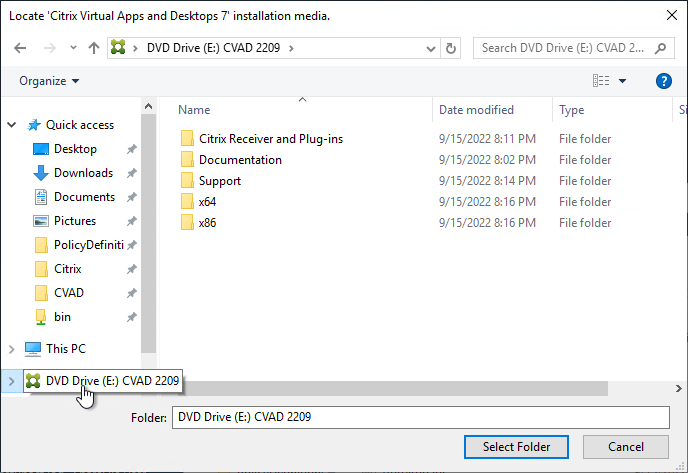Open Help via the question mark icon
Image resolution: width=688 pixels, height=473 pixels.
click(x=663, y=81)
